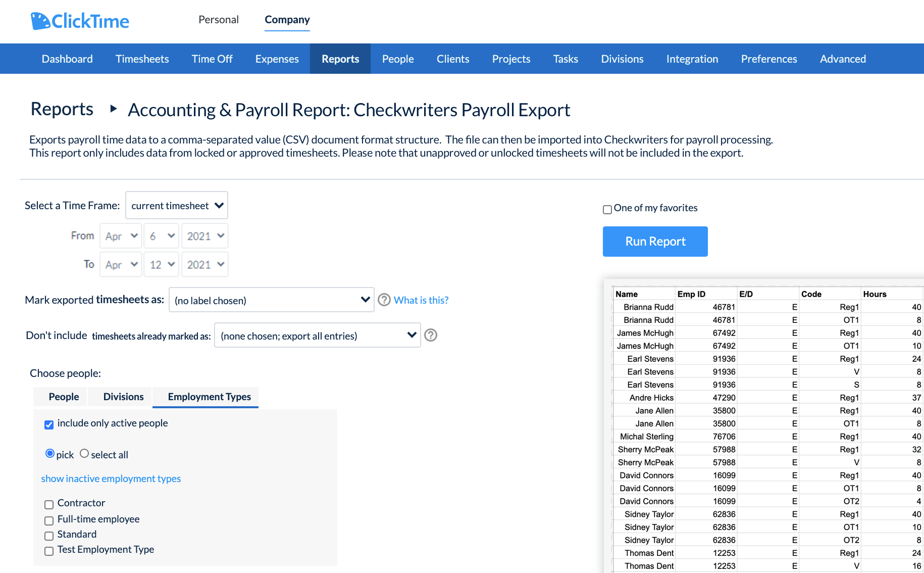Screen dimensions: 924x573
Task: Open the Projects section
Action: pyautogui.click(x=511, y=59)
